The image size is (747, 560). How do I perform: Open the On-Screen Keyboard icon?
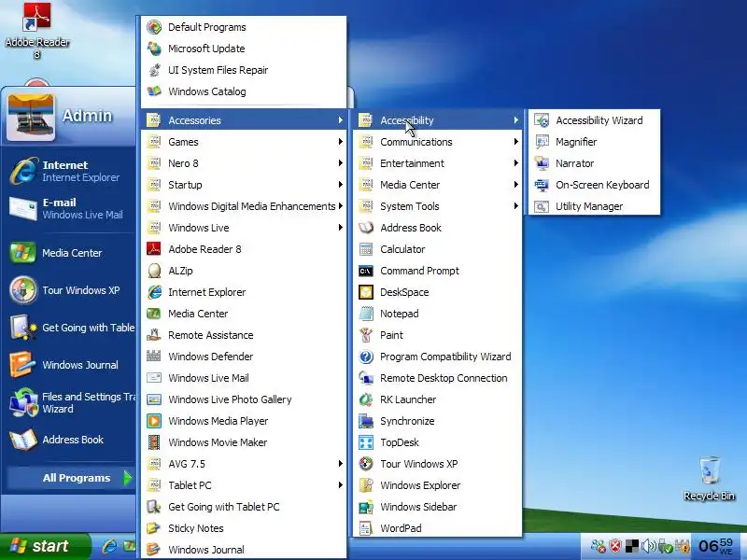tap(542, 185)
